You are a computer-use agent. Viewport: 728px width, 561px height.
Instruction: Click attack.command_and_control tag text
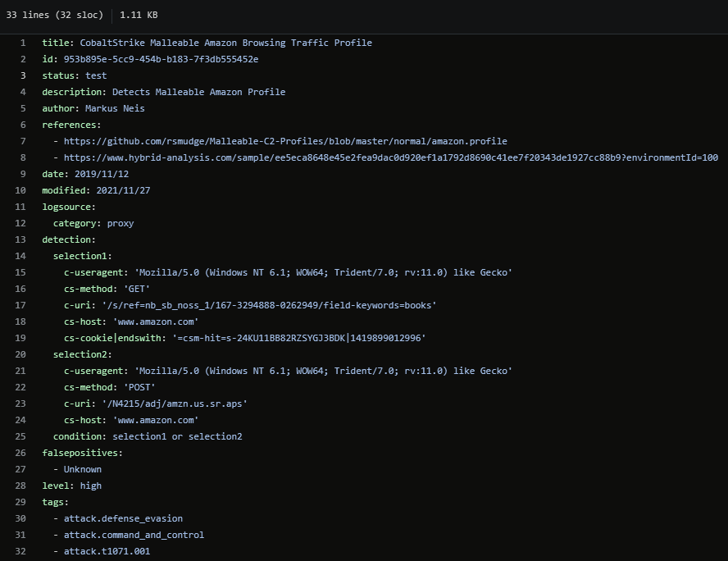[134, 535]
